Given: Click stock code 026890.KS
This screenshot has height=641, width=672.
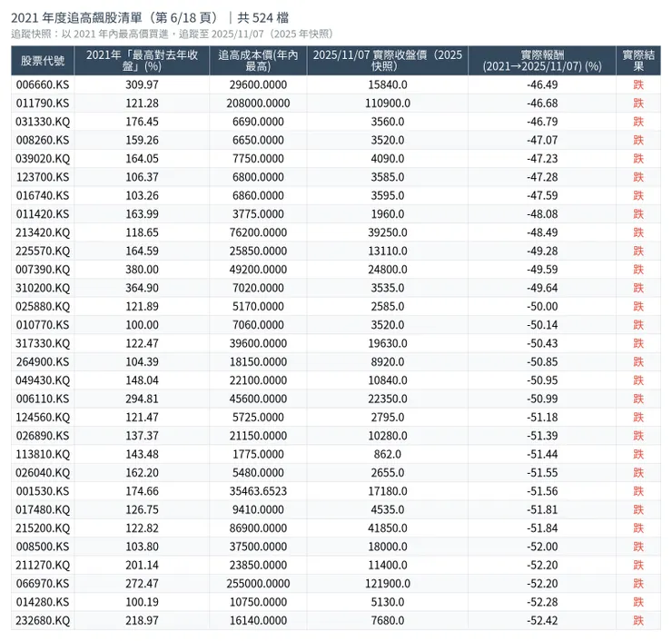Looking at the screenshot, I should [x=43, y=436].
